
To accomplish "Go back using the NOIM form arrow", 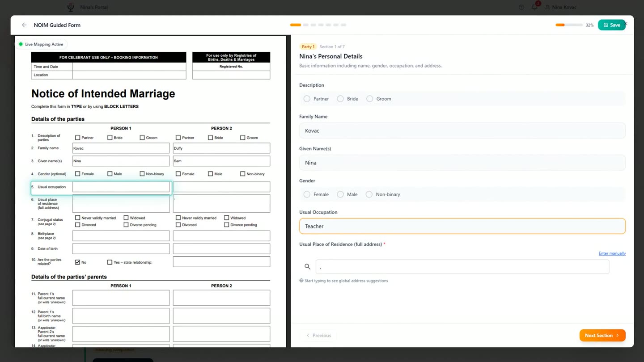I will [24, 25].
